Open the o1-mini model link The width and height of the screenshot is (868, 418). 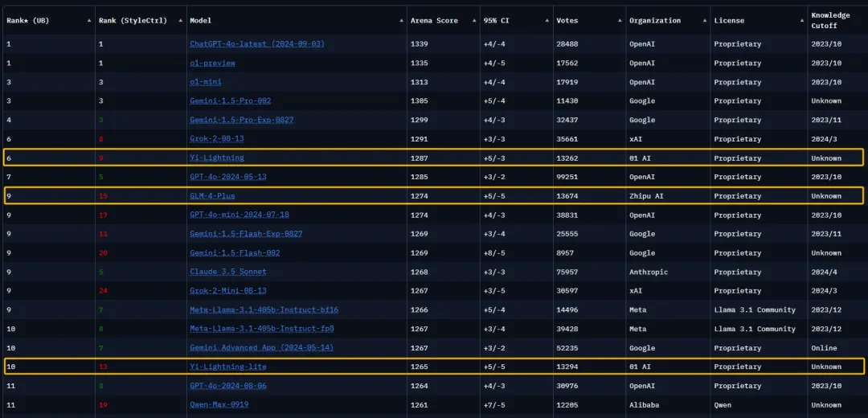[x=206, y=82]
